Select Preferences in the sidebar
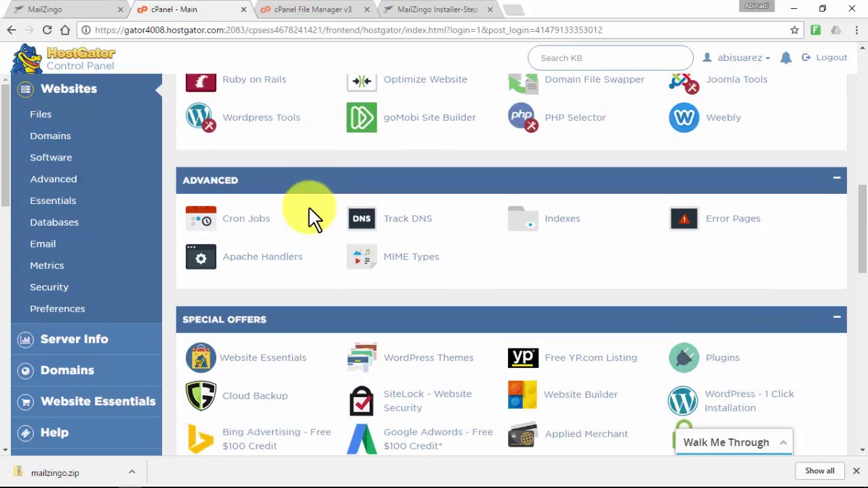The image size is (868, 488). pyautogui.click(x=58, y=309)
